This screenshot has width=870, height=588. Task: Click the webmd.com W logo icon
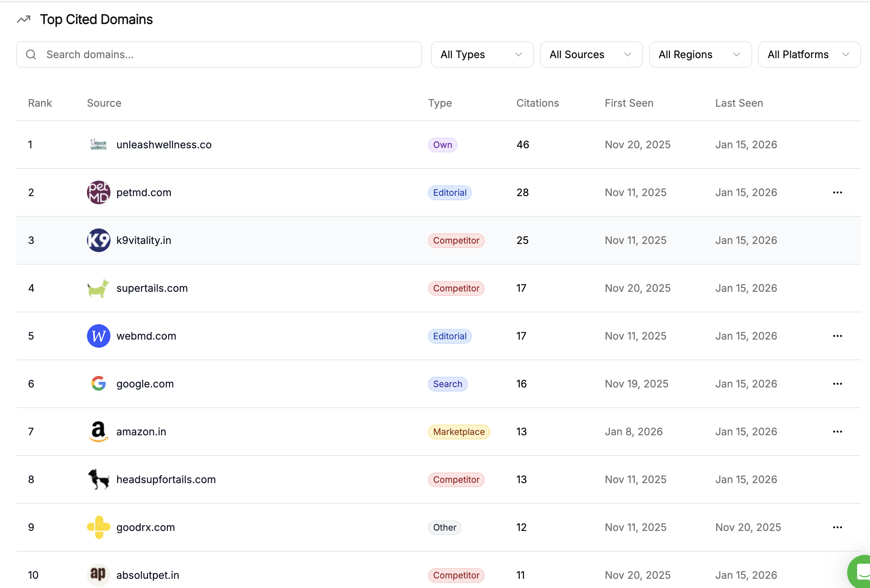pos(98,336)
